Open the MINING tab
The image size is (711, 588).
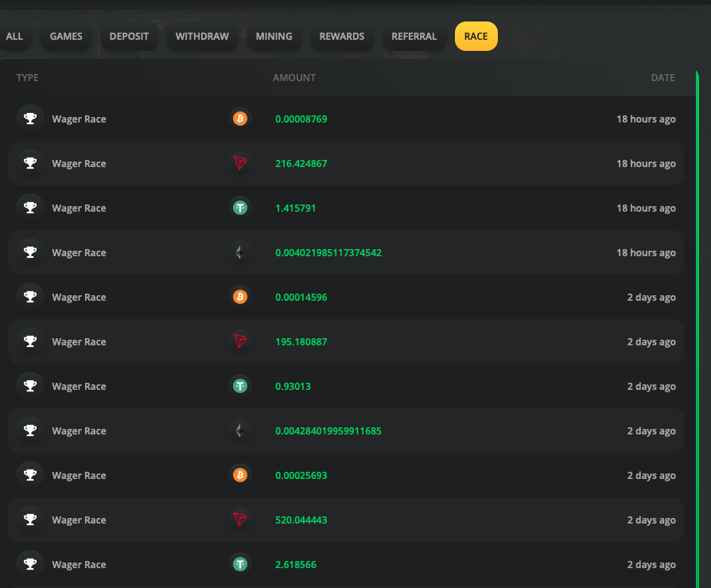[x=274, y=37]
